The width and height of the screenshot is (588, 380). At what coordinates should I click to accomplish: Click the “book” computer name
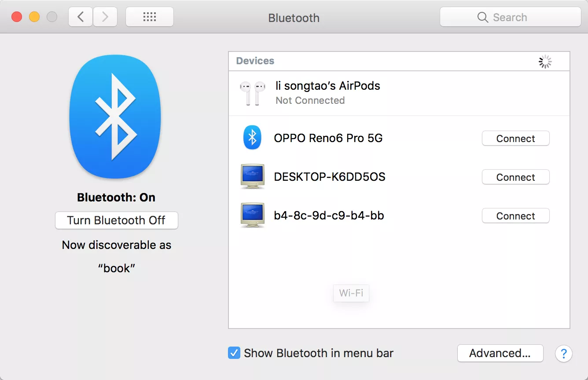(x=117, y=268)
